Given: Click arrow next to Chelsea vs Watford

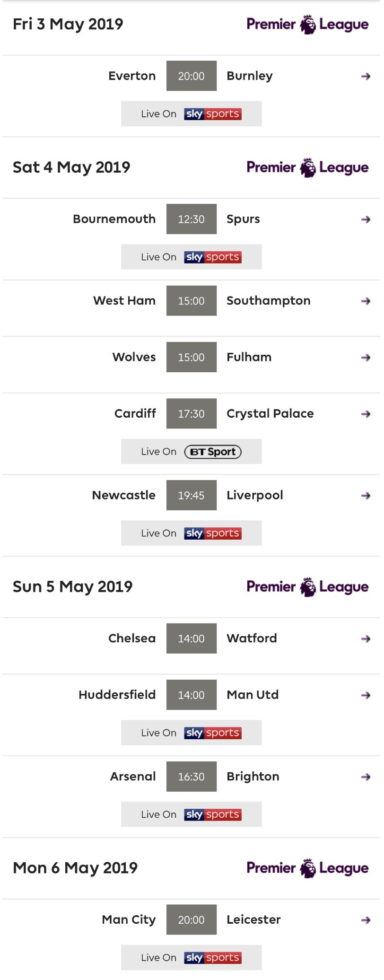Looking at the screenshot, I should coord(366,639).
